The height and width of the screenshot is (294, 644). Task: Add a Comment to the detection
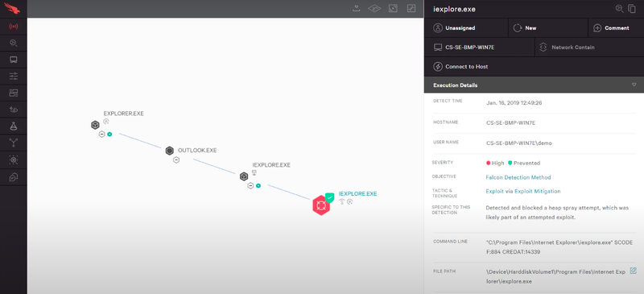coord(616,28)
